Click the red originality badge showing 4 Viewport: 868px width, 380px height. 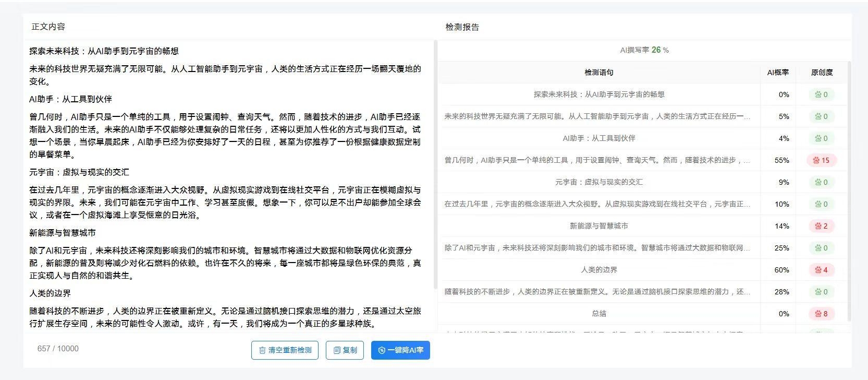click(821, 270)
